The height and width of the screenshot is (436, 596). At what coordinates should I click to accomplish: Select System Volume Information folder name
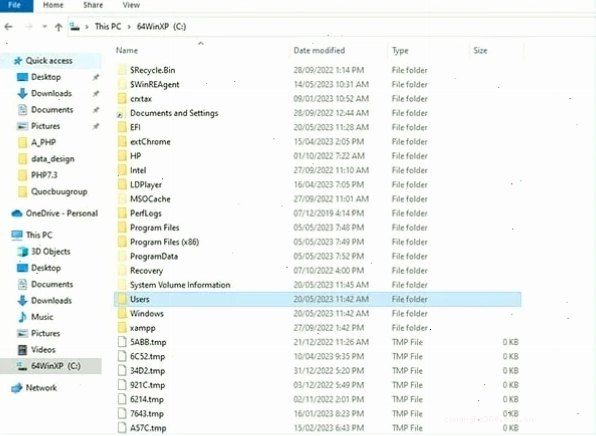click(x=180, y=285)
